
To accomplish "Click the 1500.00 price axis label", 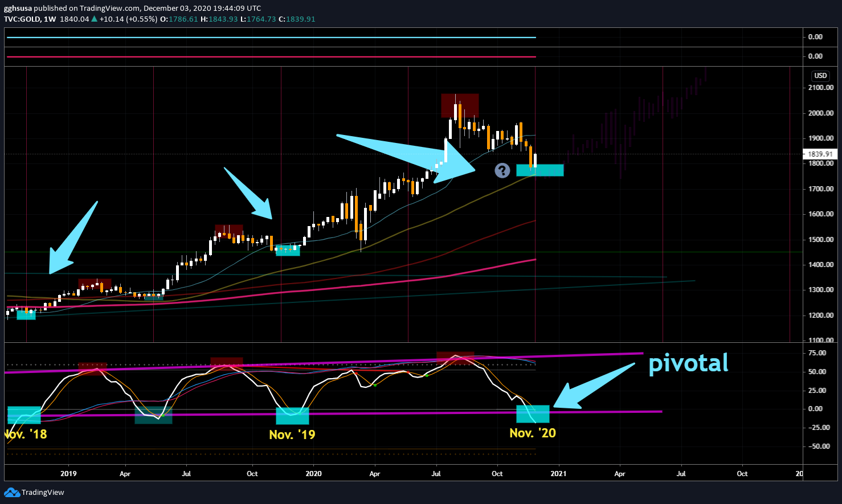I will tap(821, 239).
